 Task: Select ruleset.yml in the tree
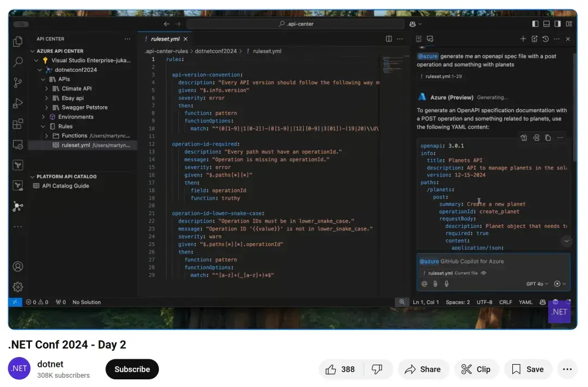click(x=83, y=146)
